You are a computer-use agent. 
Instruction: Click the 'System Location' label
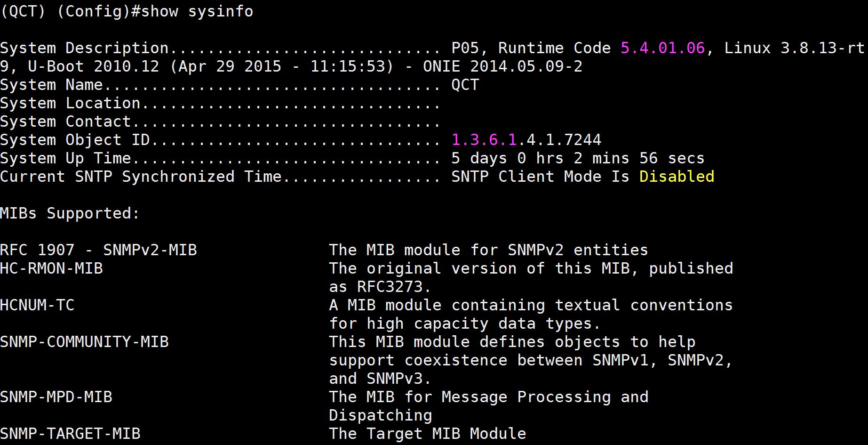point(70,103)
